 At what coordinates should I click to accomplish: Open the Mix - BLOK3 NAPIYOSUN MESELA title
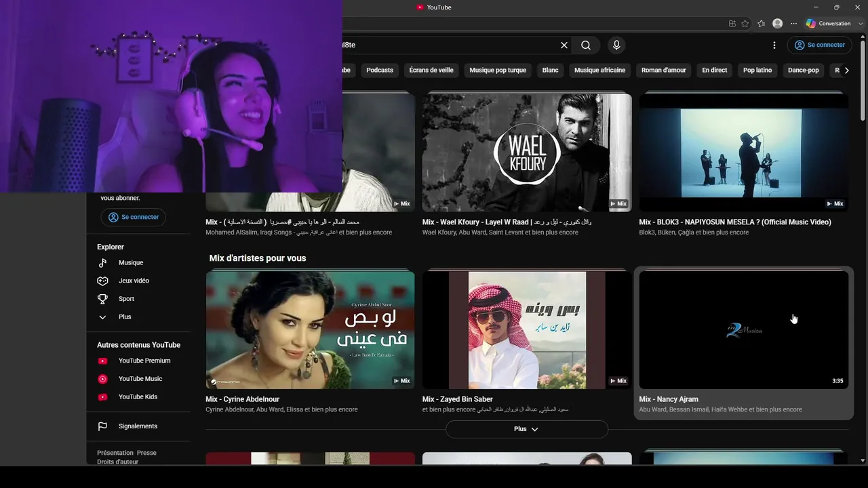pyautogui.click(x=735, y=222)
